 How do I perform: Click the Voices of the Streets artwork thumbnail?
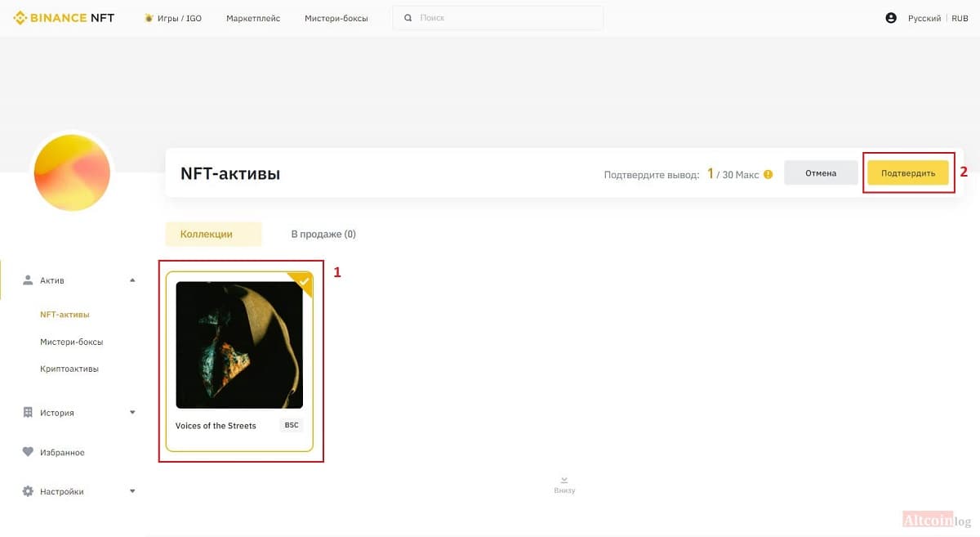click(x=239, y=345)
